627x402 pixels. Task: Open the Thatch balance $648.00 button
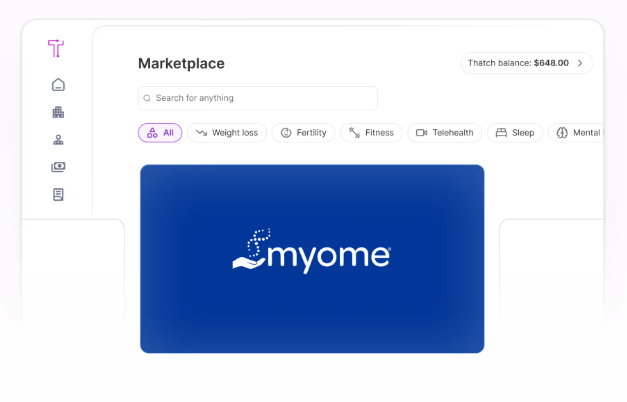click(x=526, y=63)
